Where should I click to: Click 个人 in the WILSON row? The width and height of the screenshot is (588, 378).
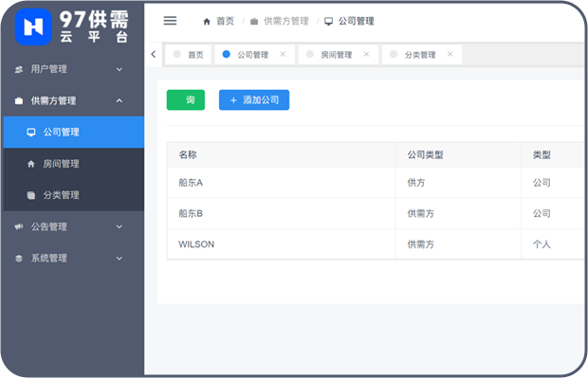tap(542, 244)
